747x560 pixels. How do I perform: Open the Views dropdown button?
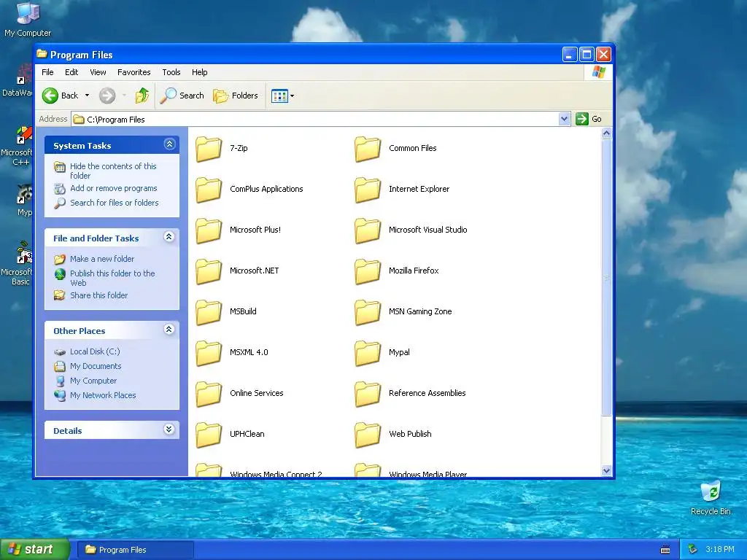click(x=282, y=96)
